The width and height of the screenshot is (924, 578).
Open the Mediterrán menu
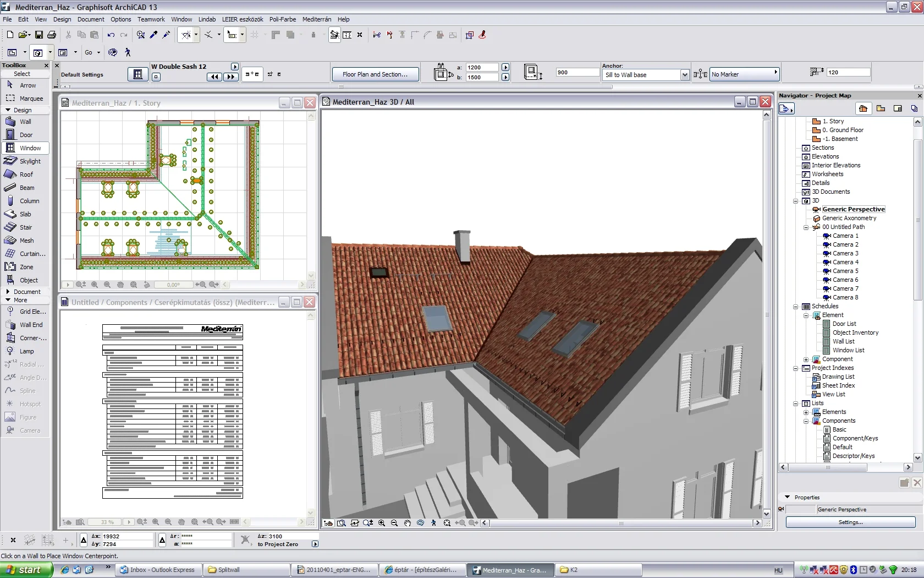[317, 19]
